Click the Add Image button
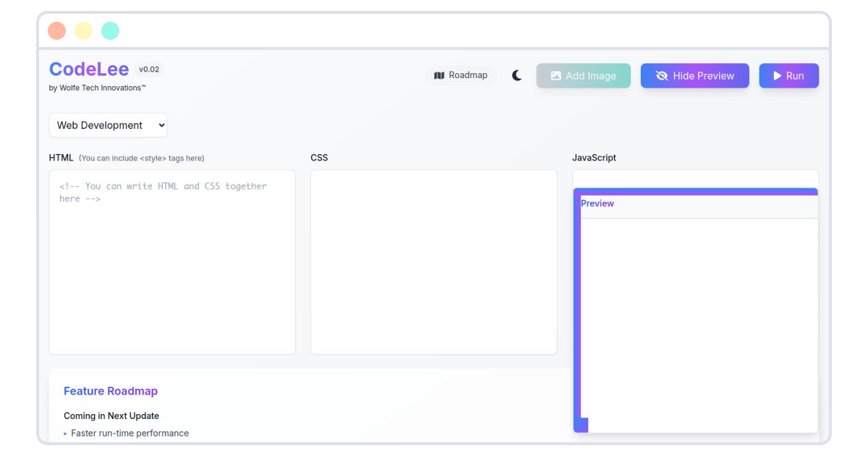The width and height of the screenshot is (868, 456). tap(583, 75)
